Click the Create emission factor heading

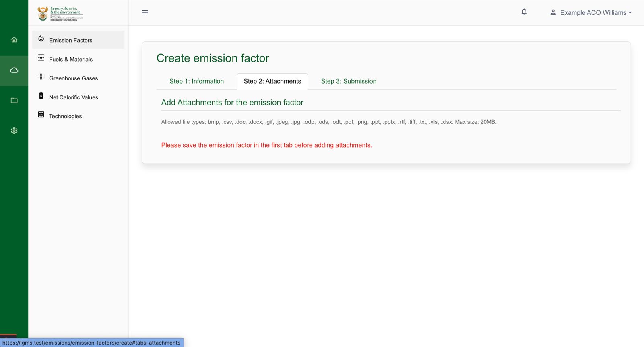(x=213, y=58)
